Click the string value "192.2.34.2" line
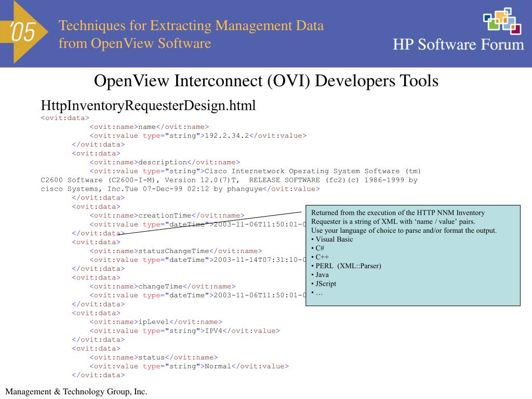Image resolution: width=532 pixels, height=399 pixels. click(198, 136)
